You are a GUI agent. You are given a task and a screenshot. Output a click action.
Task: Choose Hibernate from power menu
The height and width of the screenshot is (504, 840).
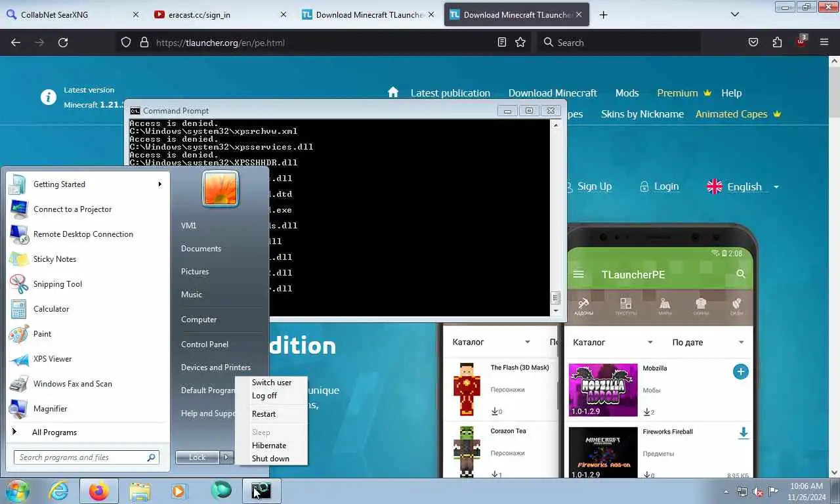click(269, 446)
